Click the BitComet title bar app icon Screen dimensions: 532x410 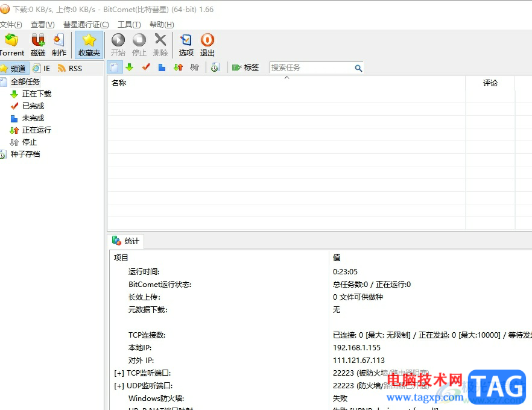[x=5, y=9]
